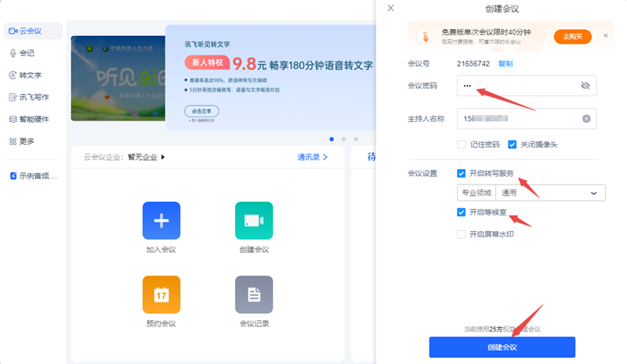The image size is (627, 364).
Task: Click the blue 加入会议 plus icon
Action: [161, 221]
